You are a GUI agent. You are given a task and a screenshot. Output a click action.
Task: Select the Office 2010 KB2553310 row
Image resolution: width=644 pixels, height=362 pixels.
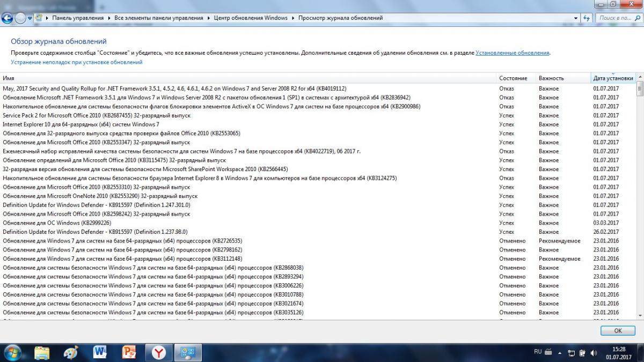(x=318, y=187)
